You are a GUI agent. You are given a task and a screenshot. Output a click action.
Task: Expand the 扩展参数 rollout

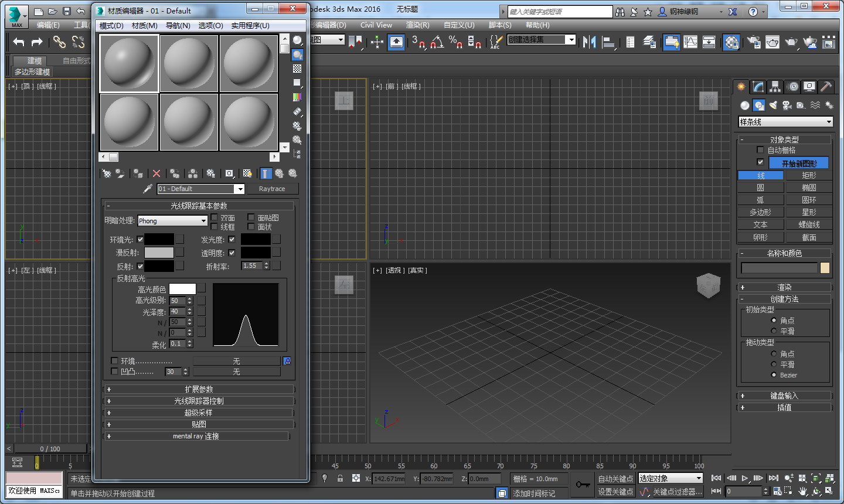click(199, 389)
